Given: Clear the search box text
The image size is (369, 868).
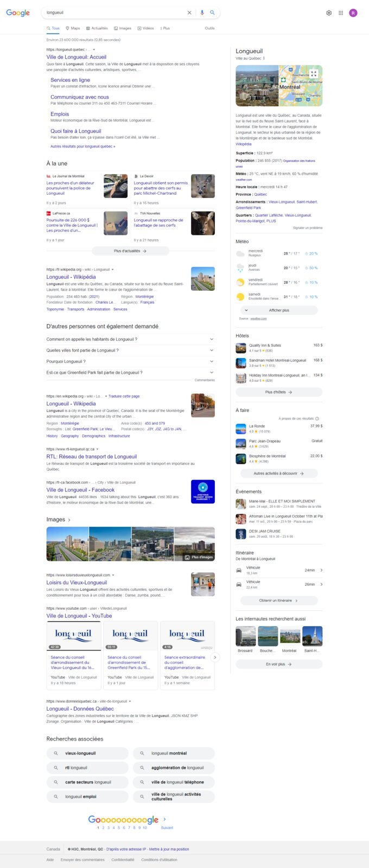Looking at the screenshot, I should (189, 12).
